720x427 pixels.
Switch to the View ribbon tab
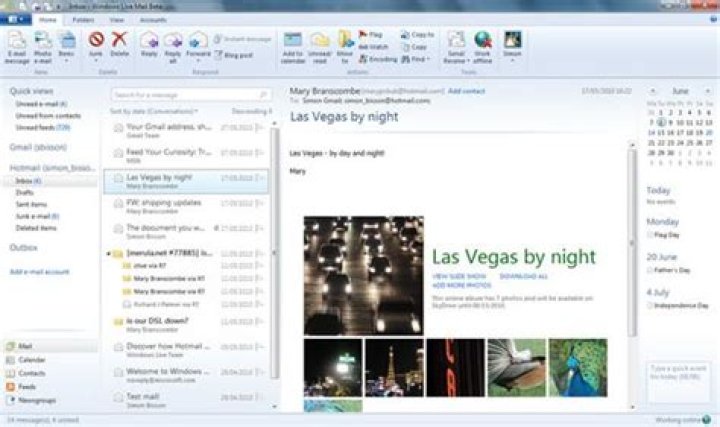pos(117,20)
